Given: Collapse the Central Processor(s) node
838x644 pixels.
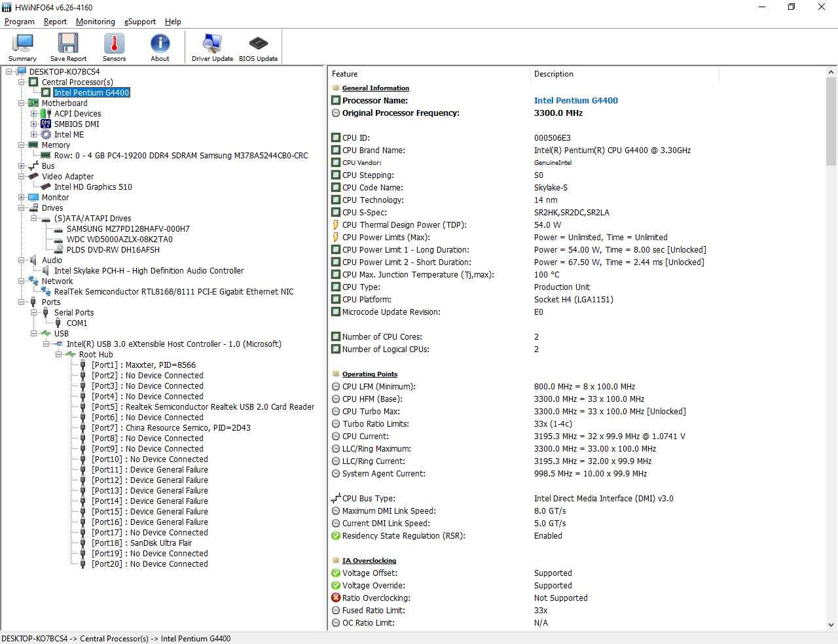Looking at the screenshot, I should (x=21, y=82).
